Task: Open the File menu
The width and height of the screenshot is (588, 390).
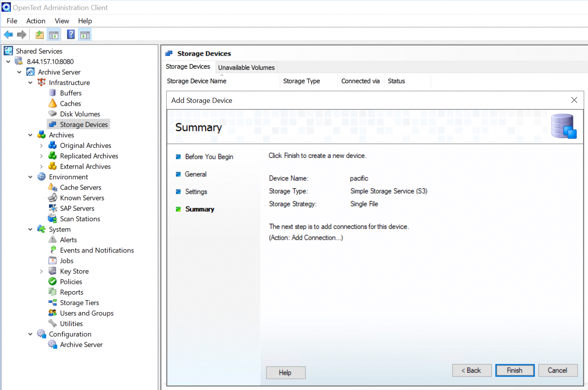Action: 12,21
